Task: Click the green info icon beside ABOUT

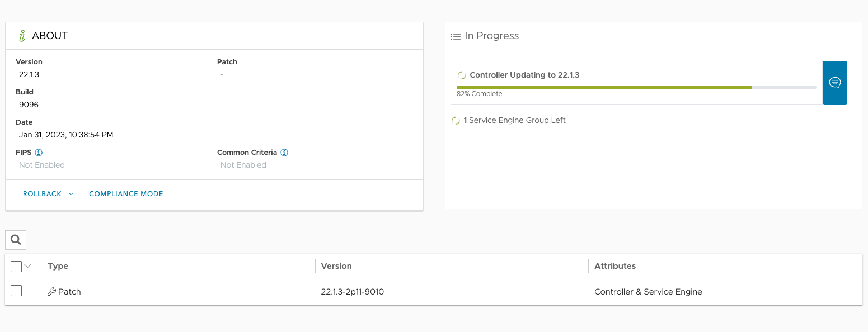Action: (x=22, y=35)
